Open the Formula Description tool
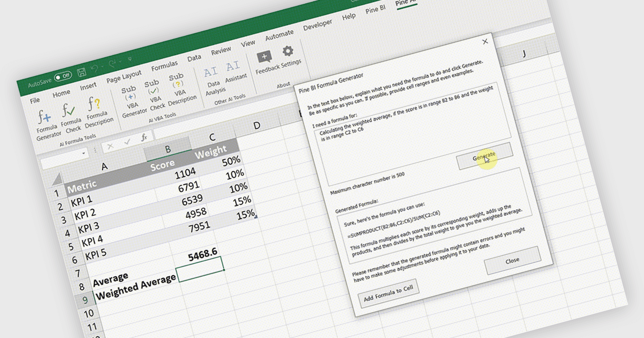The width and height of the screenshot is (644, 338). (98, 111)
